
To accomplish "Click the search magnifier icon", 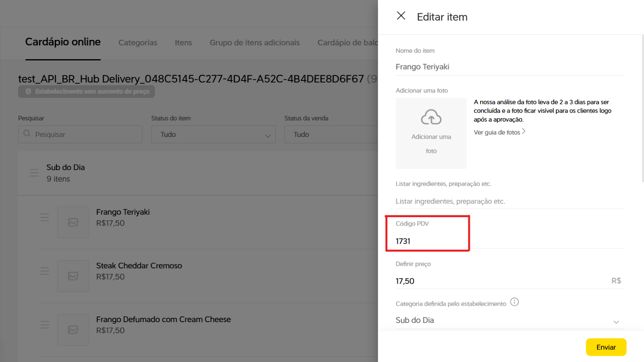I will 27,134.
